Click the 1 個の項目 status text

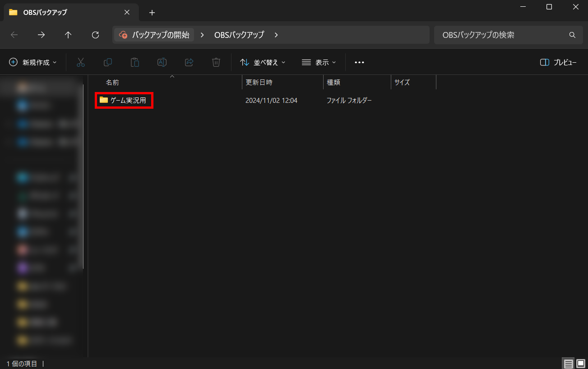22,364
